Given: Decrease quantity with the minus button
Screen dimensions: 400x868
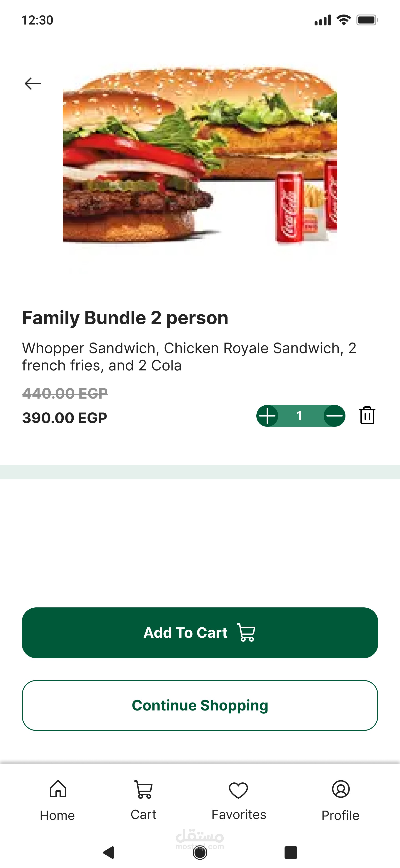Looking at the screenshot, I should (x=334, y=416).
